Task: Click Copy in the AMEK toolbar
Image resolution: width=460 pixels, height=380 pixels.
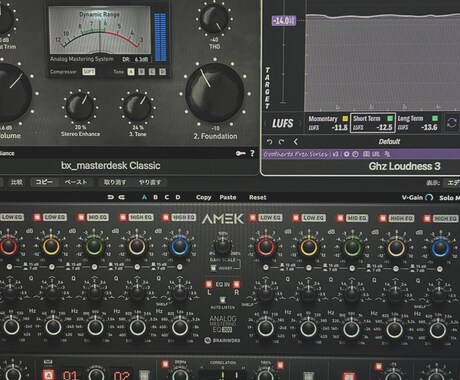Action: coord(204,197)
